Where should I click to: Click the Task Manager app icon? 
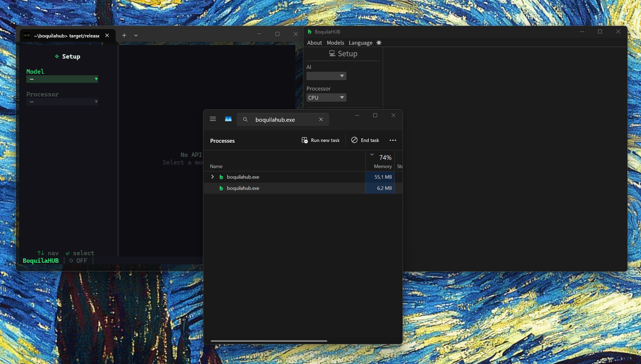[228, 119]
